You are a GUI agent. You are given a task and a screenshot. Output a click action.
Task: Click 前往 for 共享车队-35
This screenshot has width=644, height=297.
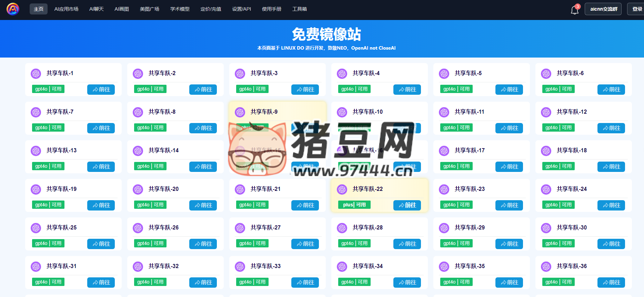point(509,283)
